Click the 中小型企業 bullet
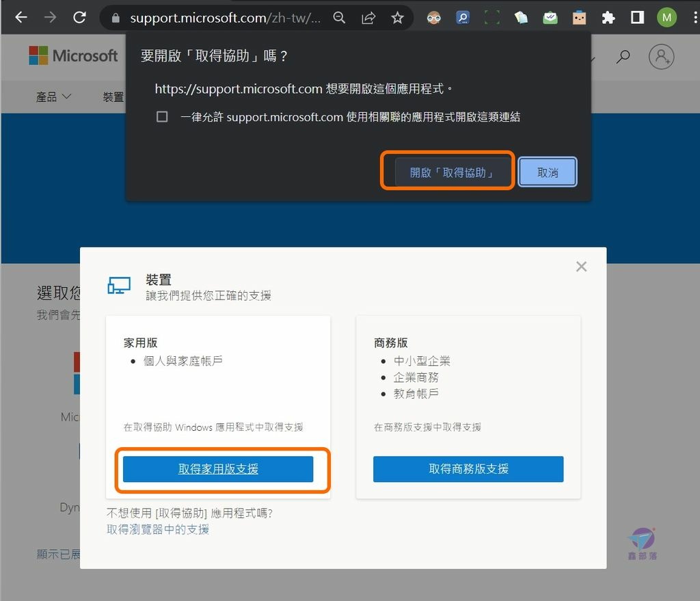The height and width of the screenshot is (601, 700). tap(422, 361)
